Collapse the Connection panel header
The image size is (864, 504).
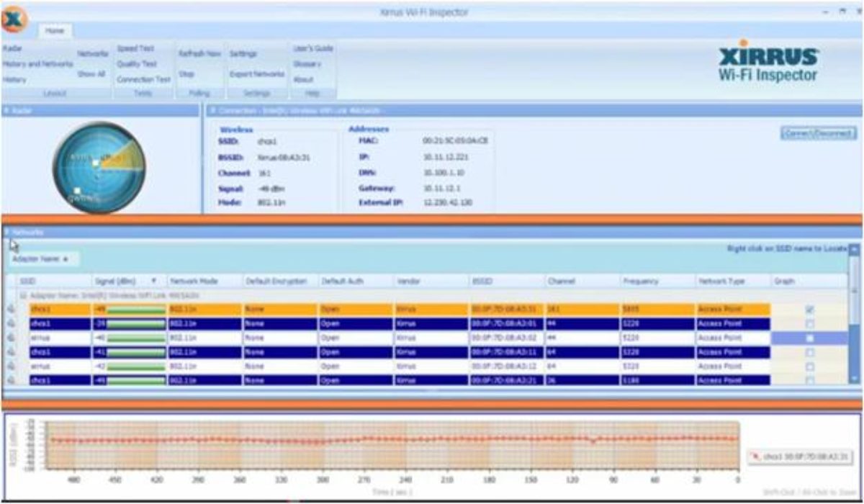point(534,110)
